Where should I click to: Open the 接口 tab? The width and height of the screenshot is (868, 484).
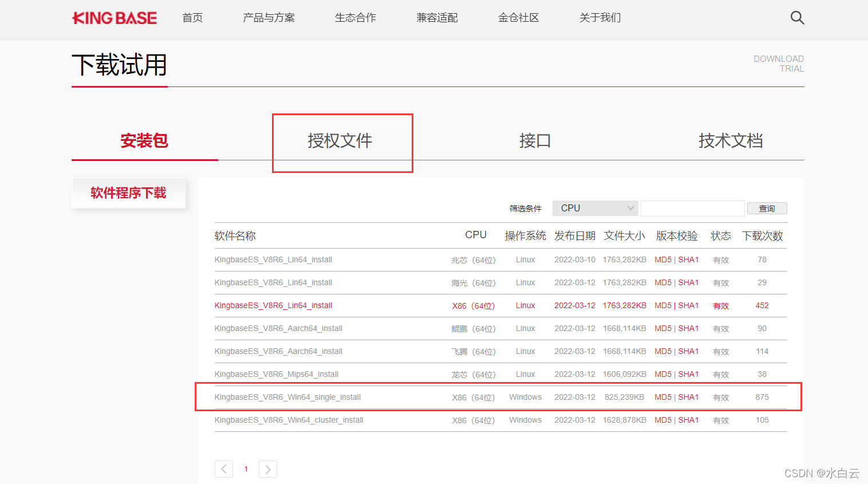point(535,141)
